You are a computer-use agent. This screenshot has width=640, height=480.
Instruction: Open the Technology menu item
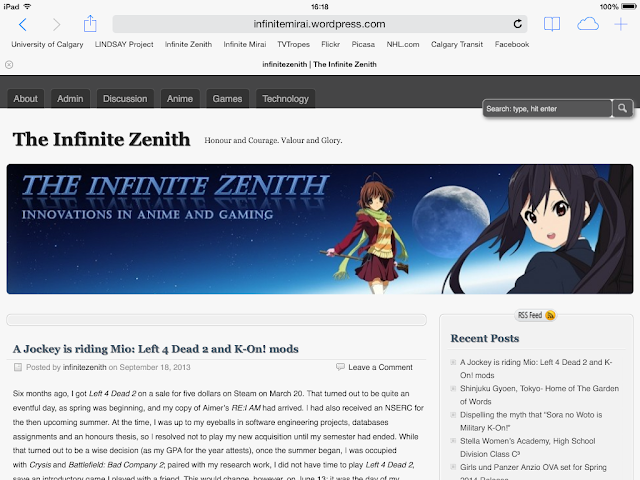coord(285,99)
